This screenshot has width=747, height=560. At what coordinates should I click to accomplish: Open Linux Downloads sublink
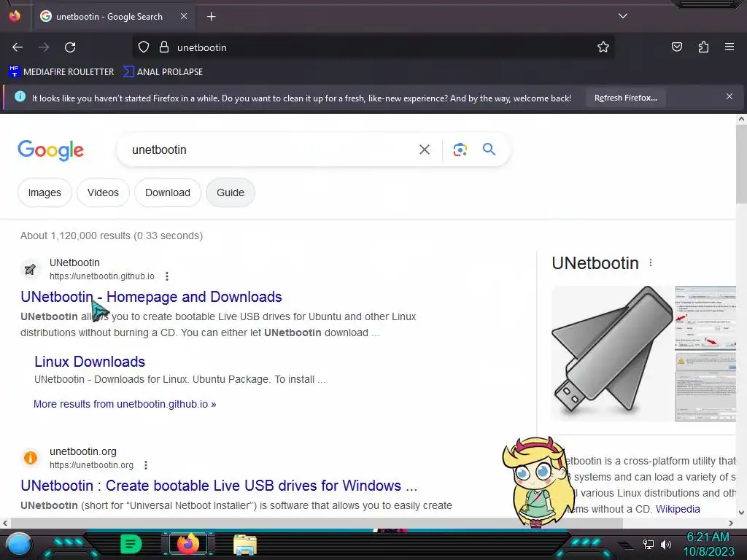[90, 362]
